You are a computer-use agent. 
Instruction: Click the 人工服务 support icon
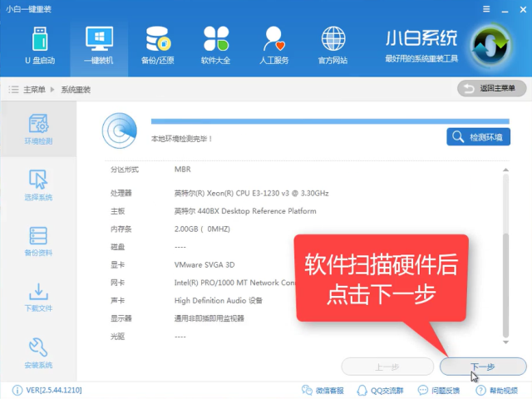pos(274,46)
